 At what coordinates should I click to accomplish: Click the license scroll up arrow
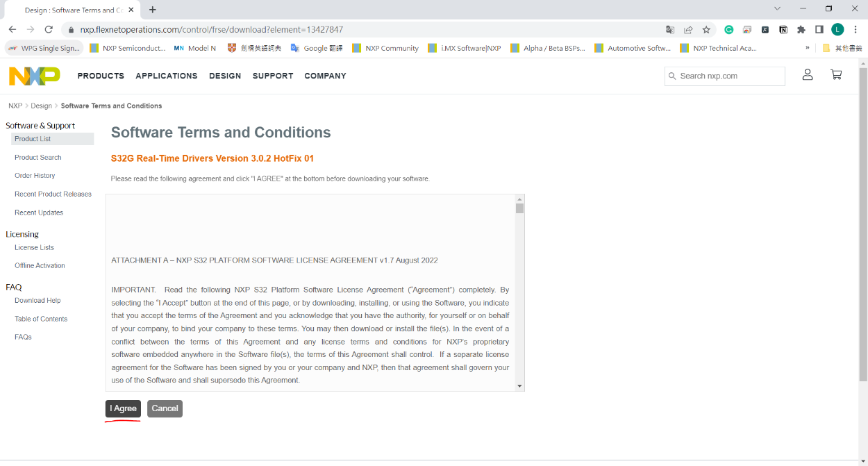click(519, 199)
